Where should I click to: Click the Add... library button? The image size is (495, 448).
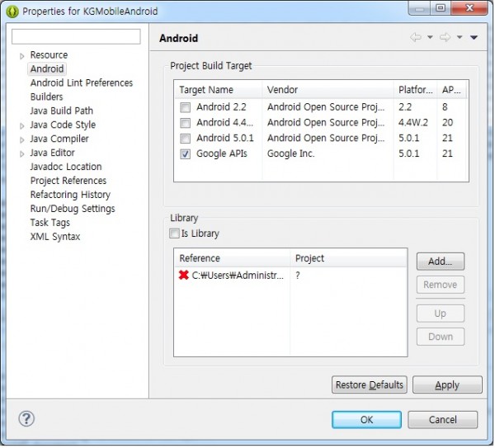click(440, 262)
